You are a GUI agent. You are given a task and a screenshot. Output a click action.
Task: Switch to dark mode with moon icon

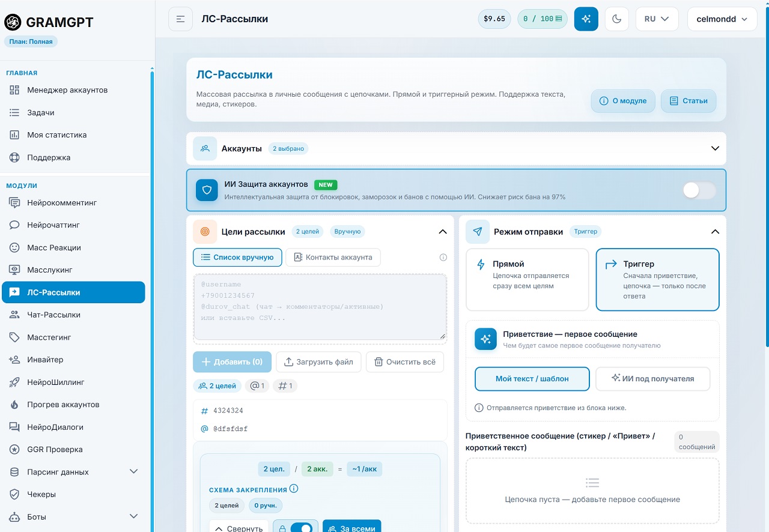pos(616,19)
